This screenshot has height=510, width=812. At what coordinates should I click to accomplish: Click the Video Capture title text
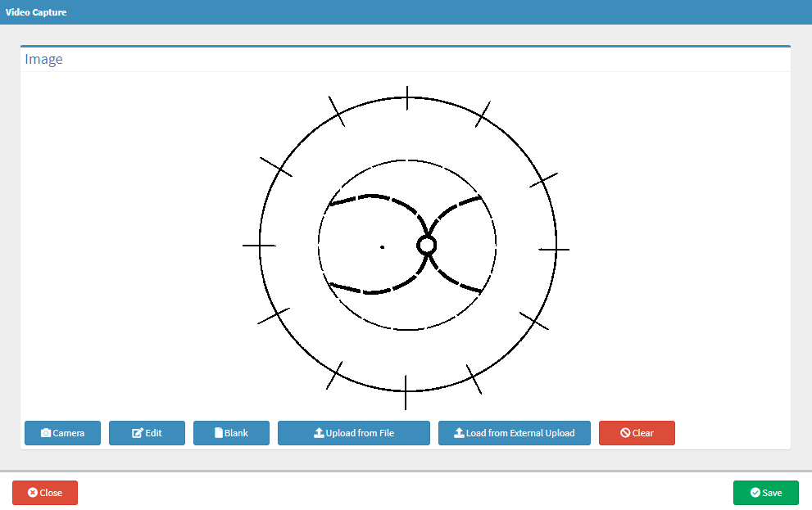point(36,12)
